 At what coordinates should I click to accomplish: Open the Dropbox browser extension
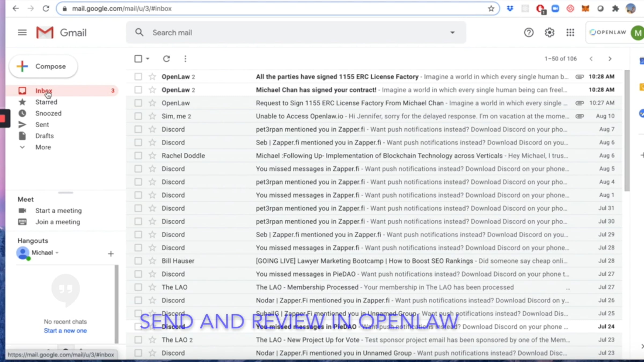point(510,9)
